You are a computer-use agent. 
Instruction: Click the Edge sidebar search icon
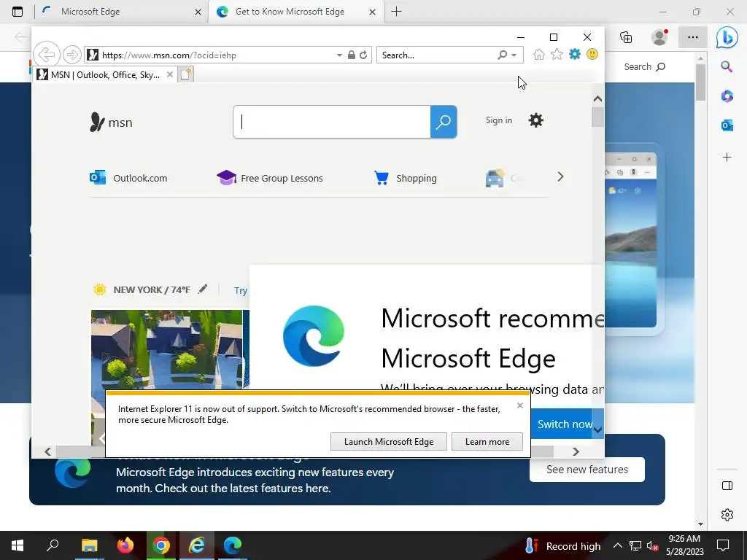(727, 66)
